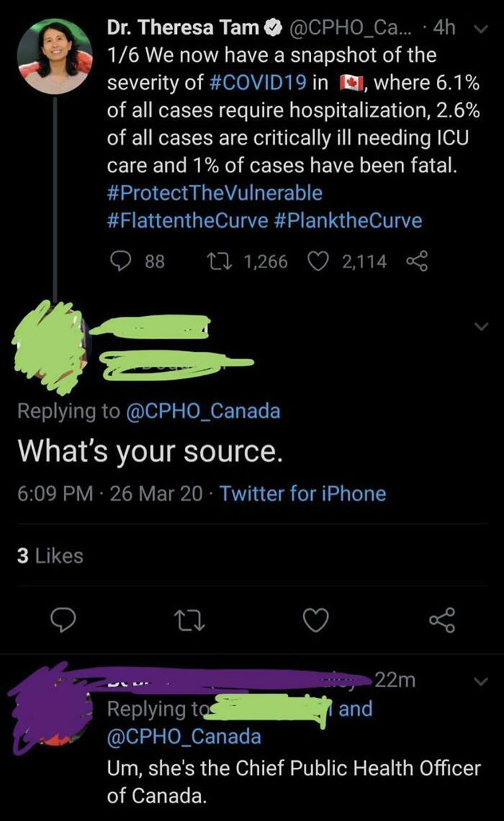
Task: Open the #ProtectTheVulnerable hashtag
Action: (x=215, y=193)
